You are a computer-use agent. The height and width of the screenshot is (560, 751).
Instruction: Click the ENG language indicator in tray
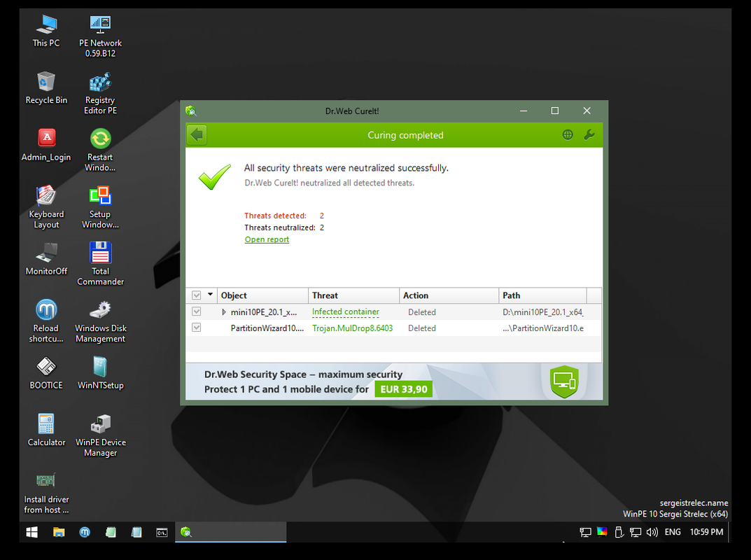point(673,532)
